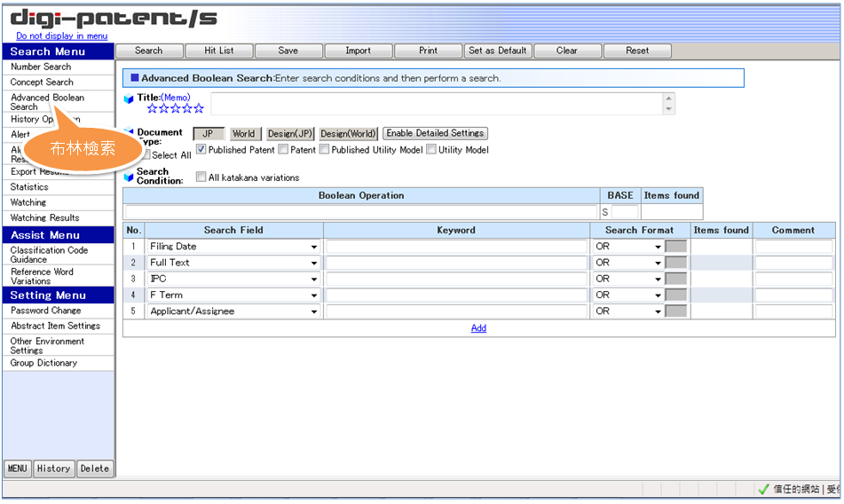Click gray box next to row 4 Search Format
The image size is (844, 504).
pyautogui.click(x=676, y=295)
